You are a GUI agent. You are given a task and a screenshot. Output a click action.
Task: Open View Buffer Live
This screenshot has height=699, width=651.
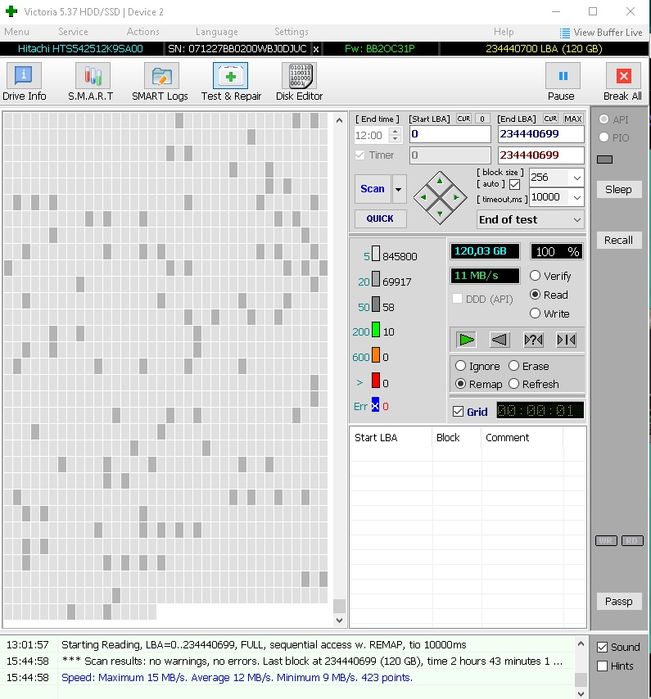(601, 33)
